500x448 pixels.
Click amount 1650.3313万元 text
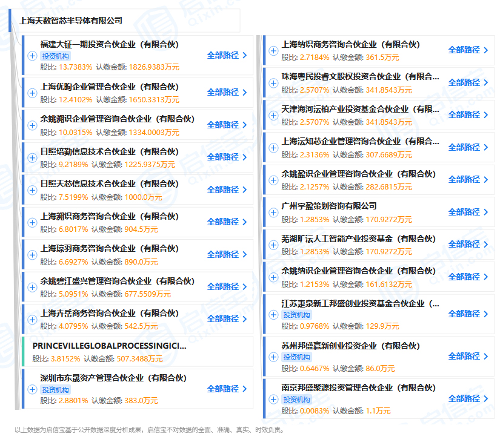click(154, 100)
